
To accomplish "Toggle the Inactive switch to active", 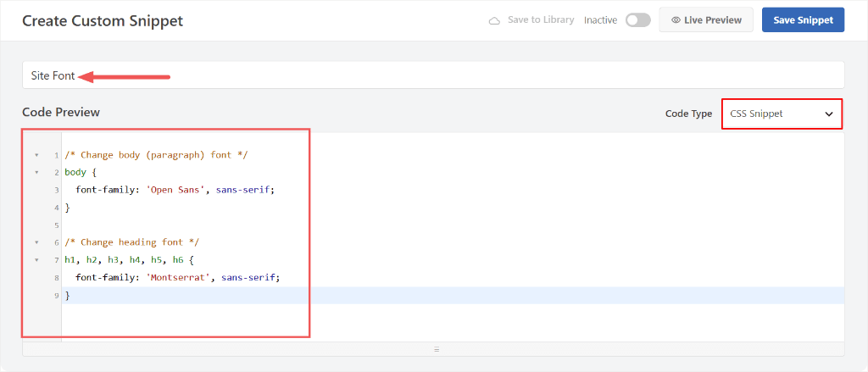I will pos(637,20).
